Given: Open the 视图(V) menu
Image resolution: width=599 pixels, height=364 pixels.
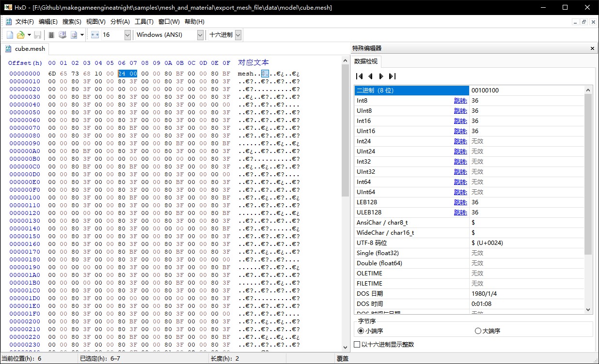Looking at the screenshot, I should pos(95,22).
